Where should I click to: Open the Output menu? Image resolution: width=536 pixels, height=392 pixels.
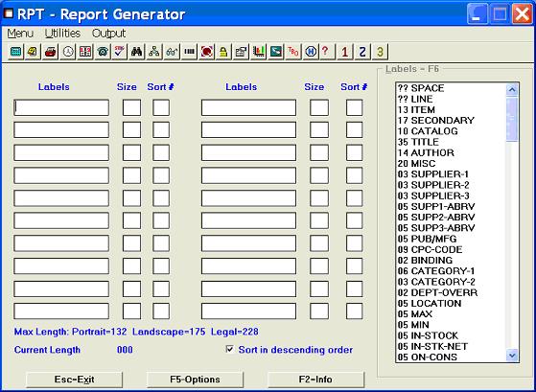pos(108,34)
